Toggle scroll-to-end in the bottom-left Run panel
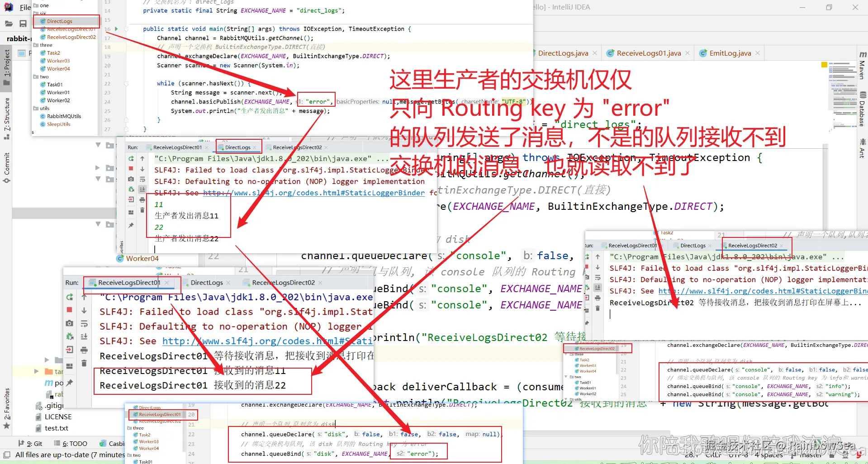The width and height of the screenshot is (868, 464). [84, 336]
